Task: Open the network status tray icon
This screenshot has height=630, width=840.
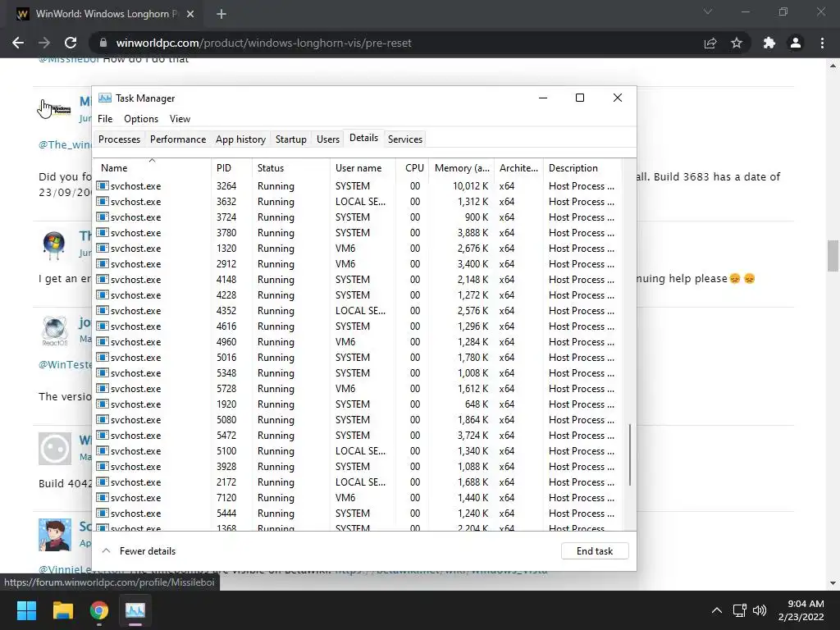Action: tap(739, 610)
